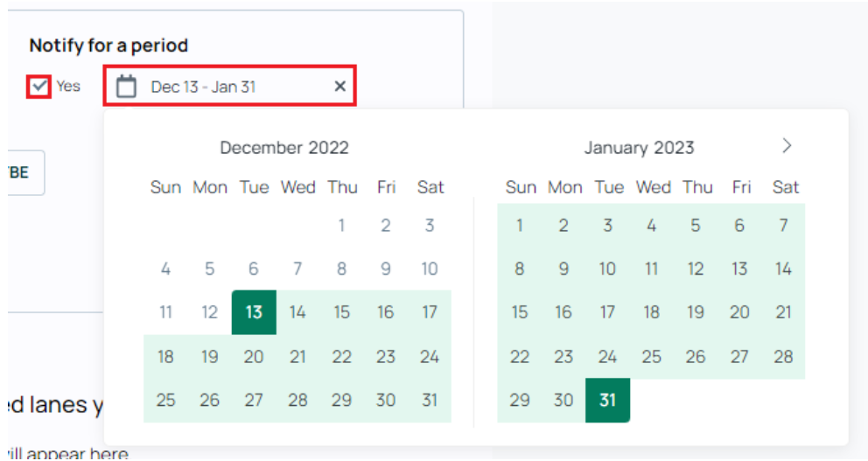The height and width of the screenshot is (461, 868).
Task: Pick December 16 in the calendar
Action: point(385,312)
